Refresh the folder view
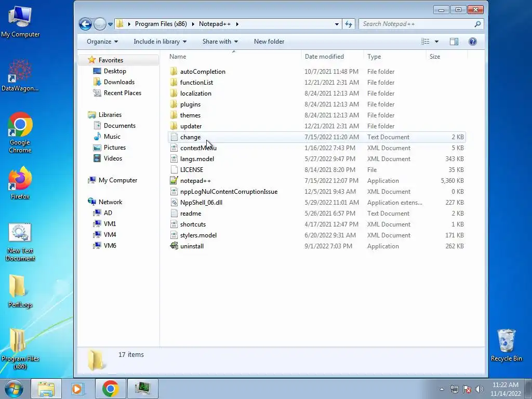Image resolution: width=532 pixels, height=399 pixels. point(349,24)
